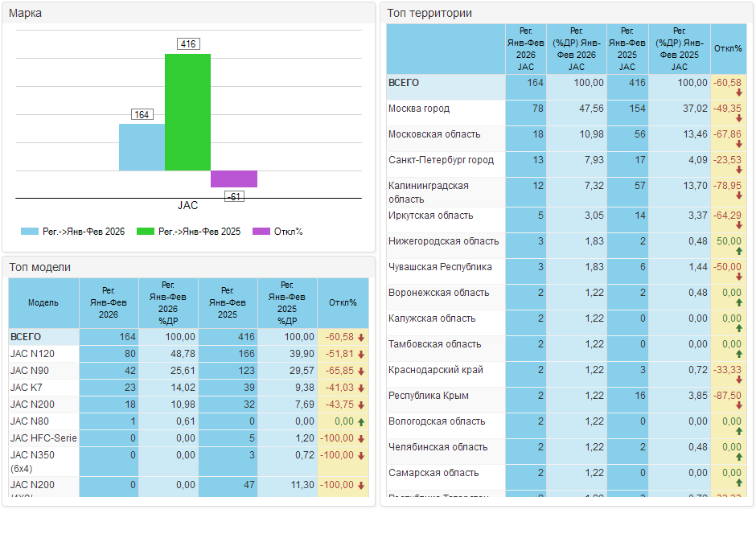Click the Топ территории panel title
This screenshot has height=534, width=756.
pyautogui.click(x=429, y=13)
